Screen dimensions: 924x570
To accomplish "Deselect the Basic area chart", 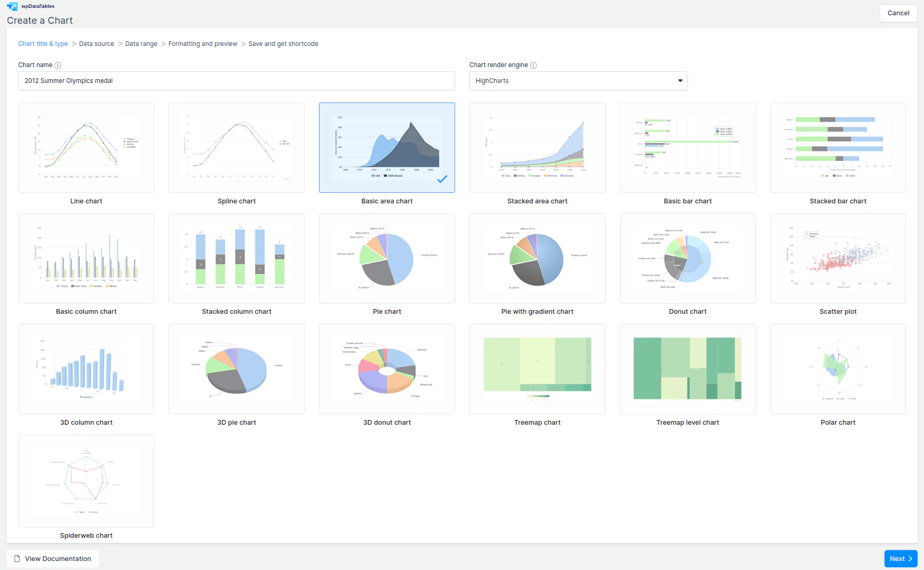I will click(x=386, y=148).
